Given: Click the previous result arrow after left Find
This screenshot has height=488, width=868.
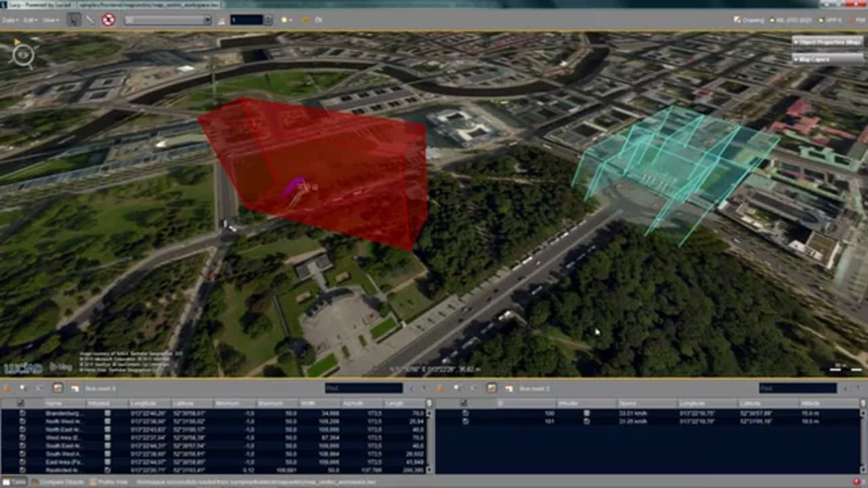Looking at the screenshot, I should point(411,388).
